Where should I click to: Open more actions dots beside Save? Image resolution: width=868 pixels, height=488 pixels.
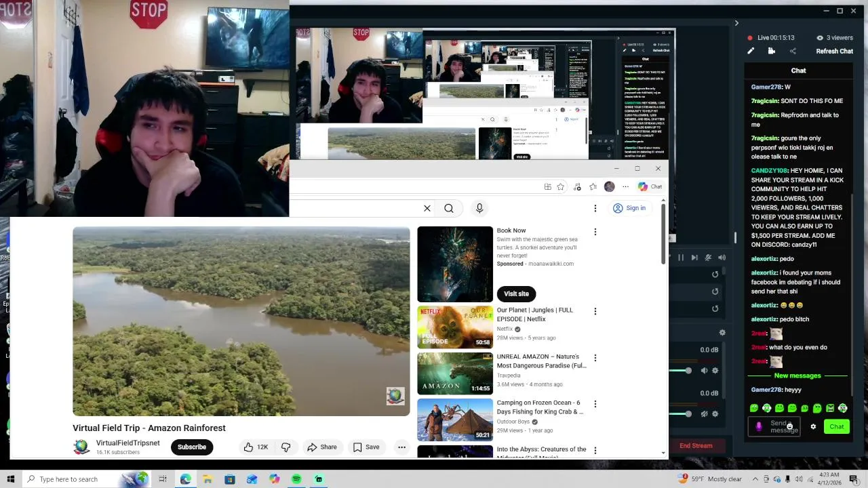[401, 447]
